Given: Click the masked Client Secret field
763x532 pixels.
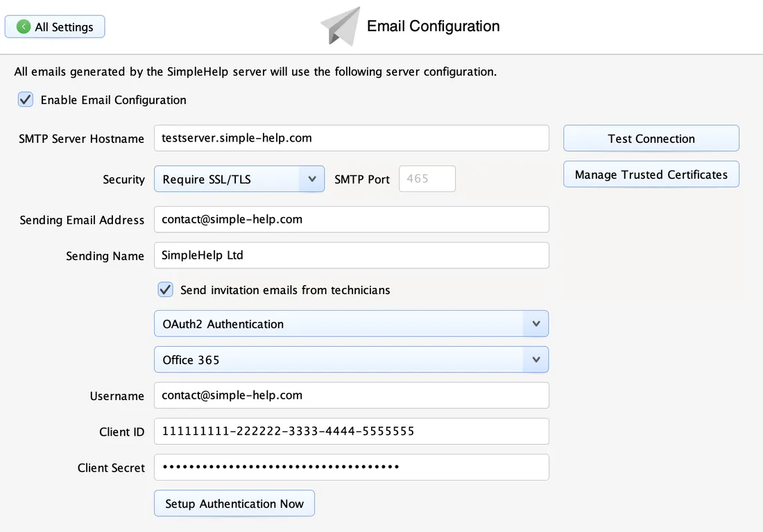Looking at the screenshot, I should point(351,467).
